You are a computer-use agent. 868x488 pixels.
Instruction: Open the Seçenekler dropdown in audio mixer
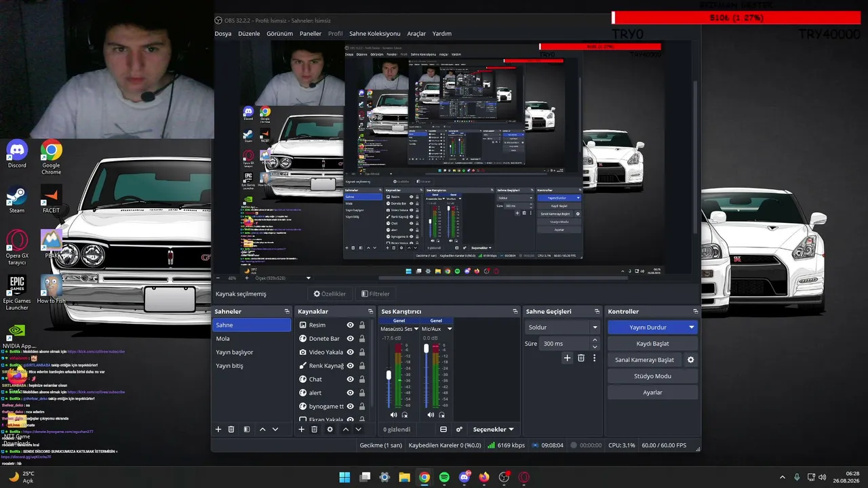point(493,429)
